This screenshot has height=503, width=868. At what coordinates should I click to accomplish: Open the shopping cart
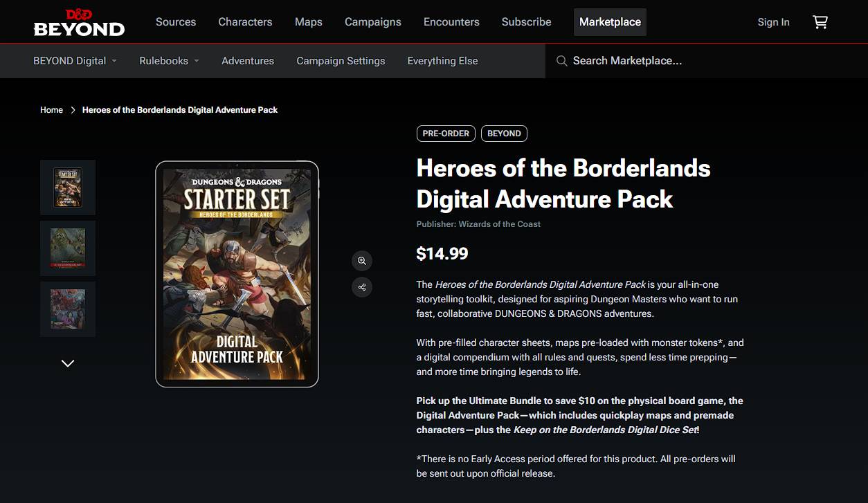tap(820, 22)
